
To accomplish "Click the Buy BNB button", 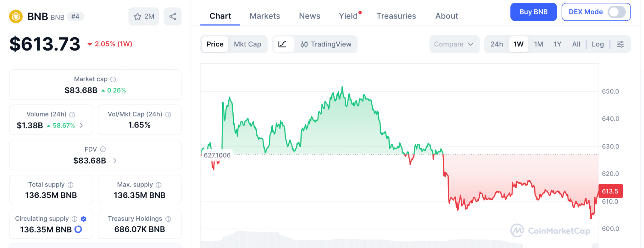I will click(533, 12).
